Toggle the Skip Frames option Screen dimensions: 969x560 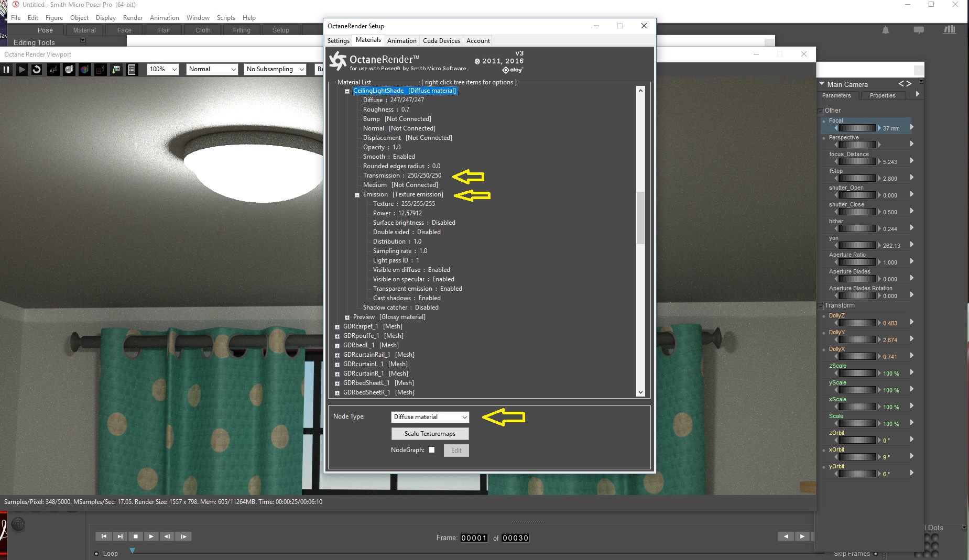coord(876,554)
